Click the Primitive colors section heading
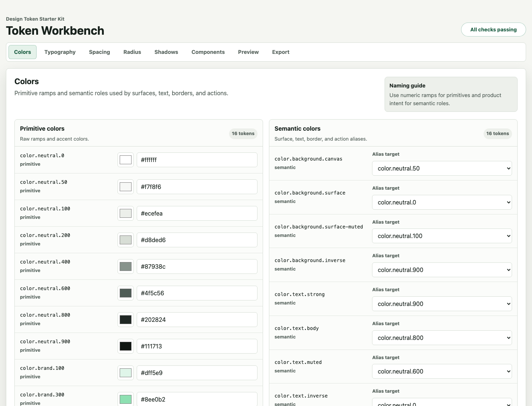532x406 pixels. click(x=42, y=128)
